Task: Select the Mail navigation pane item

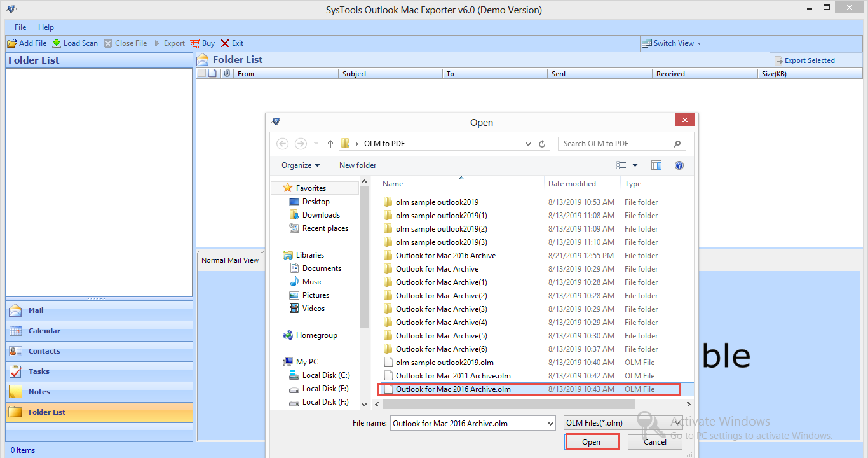Action: [x=99, y=310]
